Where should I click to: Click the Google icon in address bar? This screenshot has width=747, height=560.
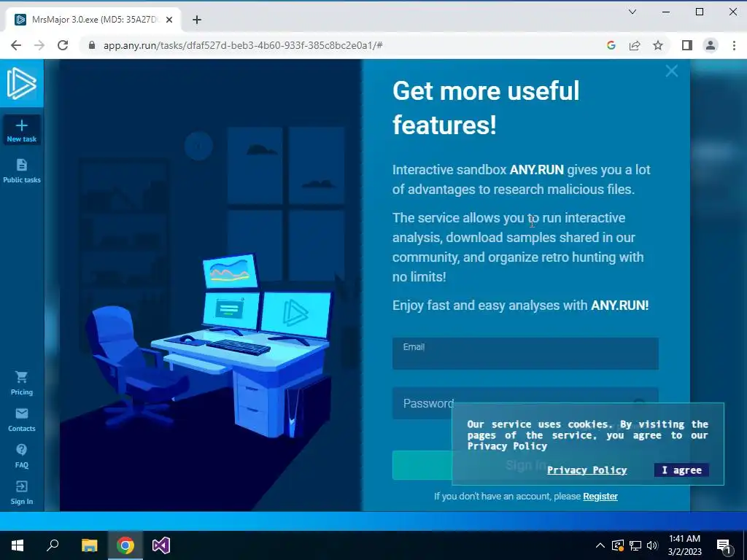click(611, 45)
